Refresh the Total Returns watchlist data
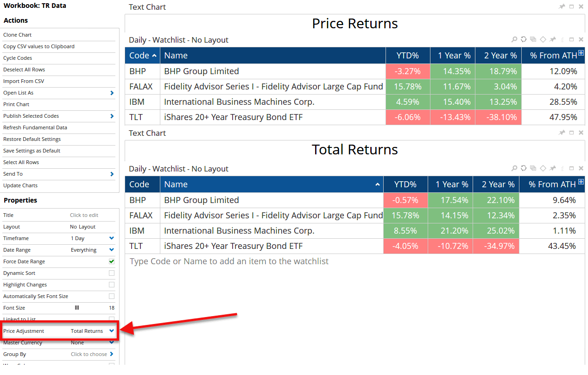The image size is (588, 375). coord(524,168)
